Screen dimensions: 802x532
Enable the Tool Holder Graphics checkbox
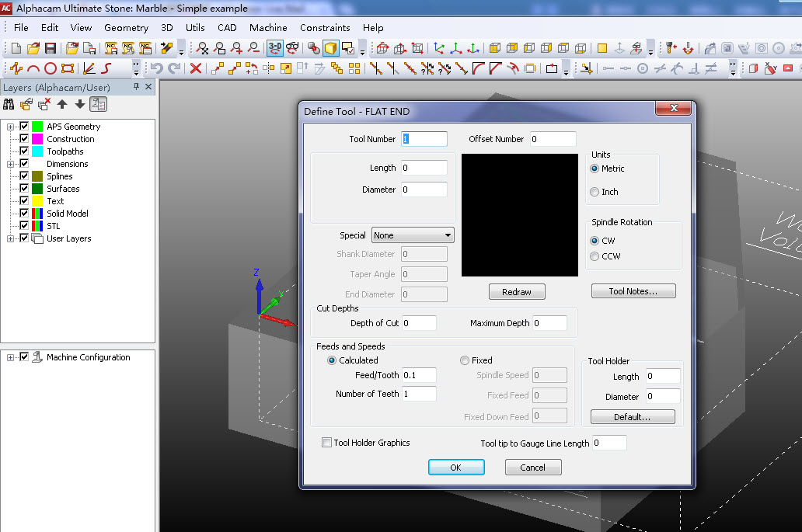coord(326,443)
